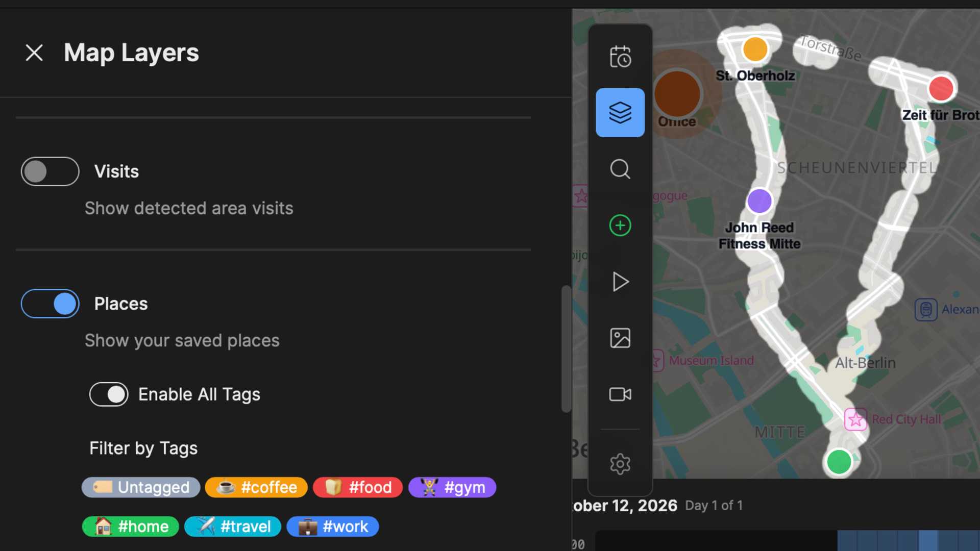Start route replay with play icon

pyautogui.click(x=620, y=282)
